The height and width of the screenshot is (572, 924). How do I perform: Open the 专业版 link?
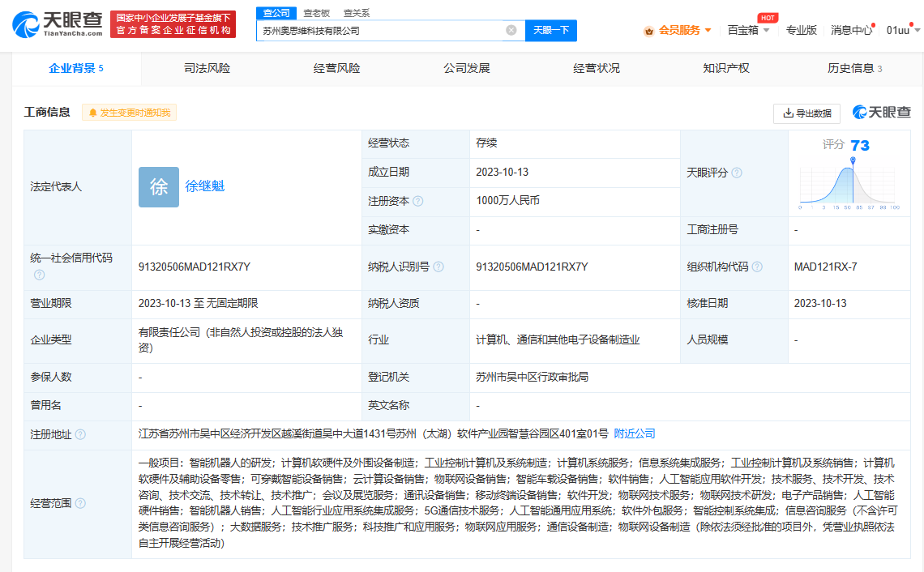tap(802, 30)
